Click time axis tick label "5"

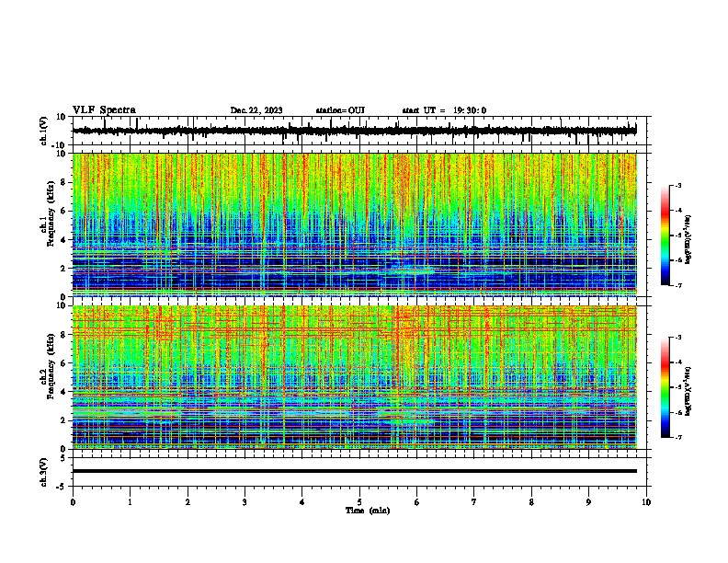[x=359, y=502]
